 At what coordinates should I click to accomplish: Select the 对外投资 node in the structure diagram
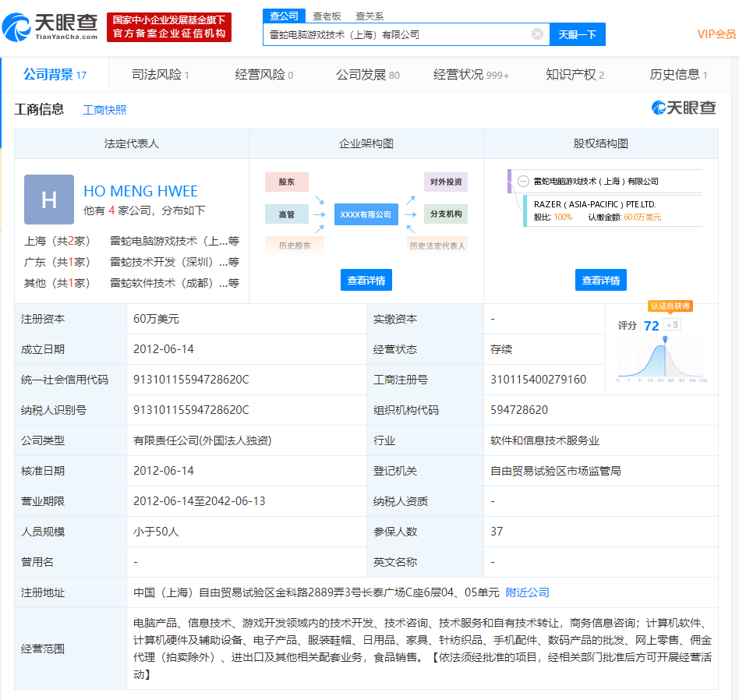[446, 182]
